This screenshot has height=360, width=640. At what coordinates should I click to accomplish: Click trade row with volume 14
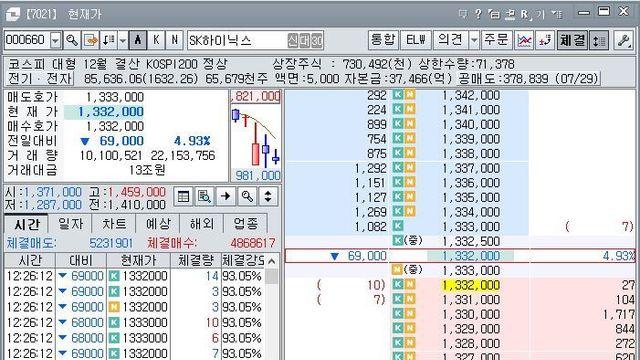[133, 276]
